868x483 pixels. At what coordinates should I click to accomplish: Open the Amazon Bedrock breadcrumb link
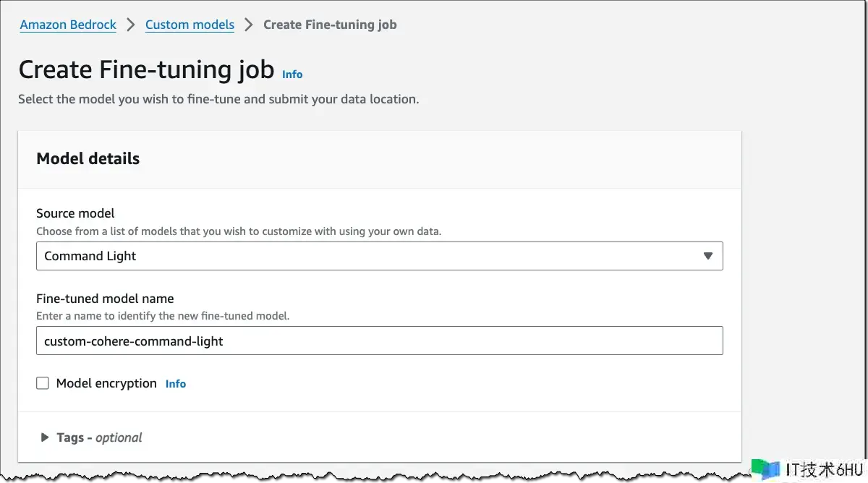68,25
